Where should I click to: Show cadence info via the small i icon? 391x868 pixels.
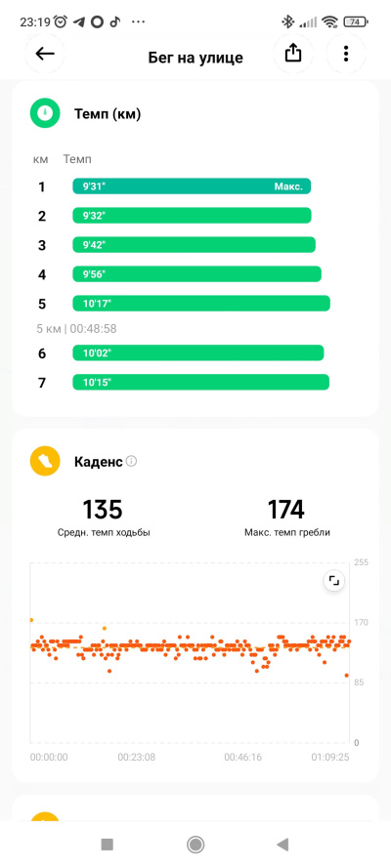click(131, 461)
